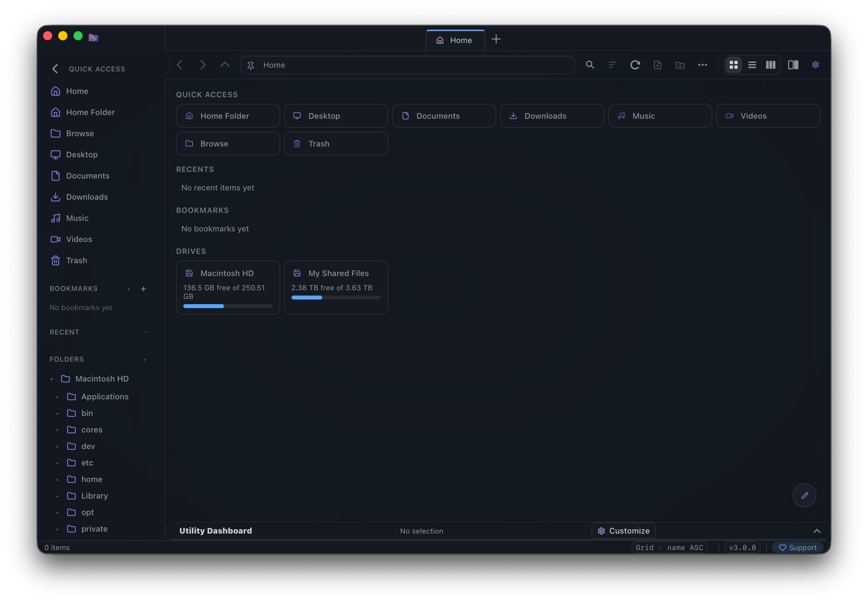Image resolution: width=868 pixels, height=603 pixels.
Task: Open Trash from the sidebar
Action: 99,260
